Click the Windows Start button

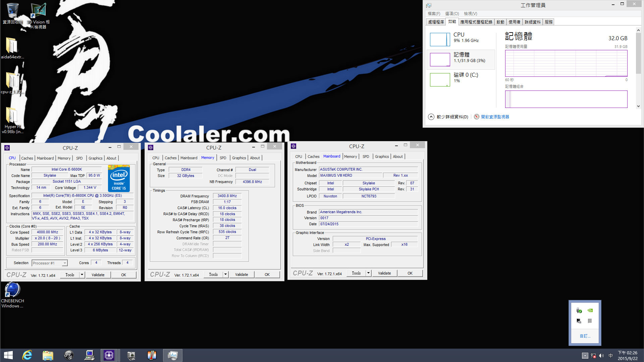pos(8,355)
